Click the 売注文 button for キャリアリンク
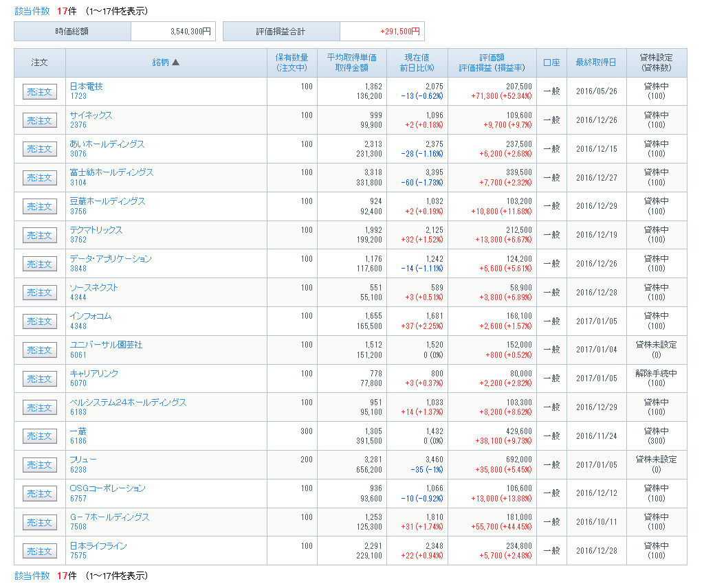 point(40,378)
